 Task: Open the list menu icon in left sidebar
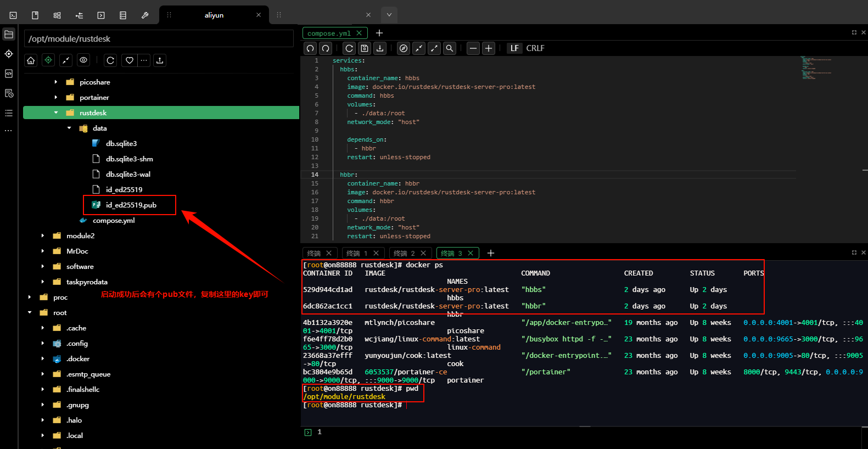(9, 113)
